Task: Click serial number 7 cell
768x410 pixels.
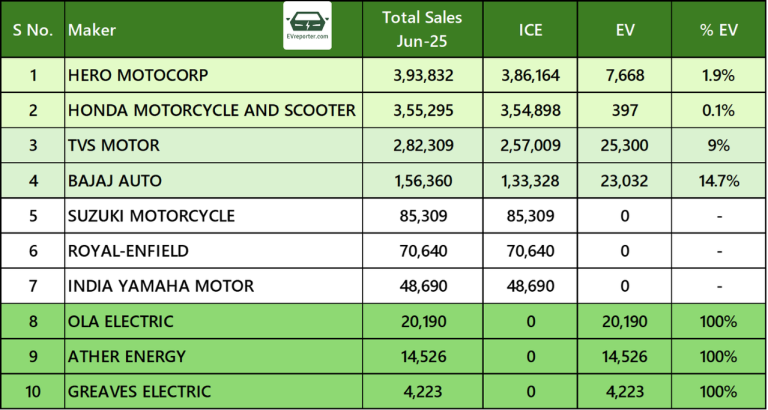Action: tap(33, 287)
